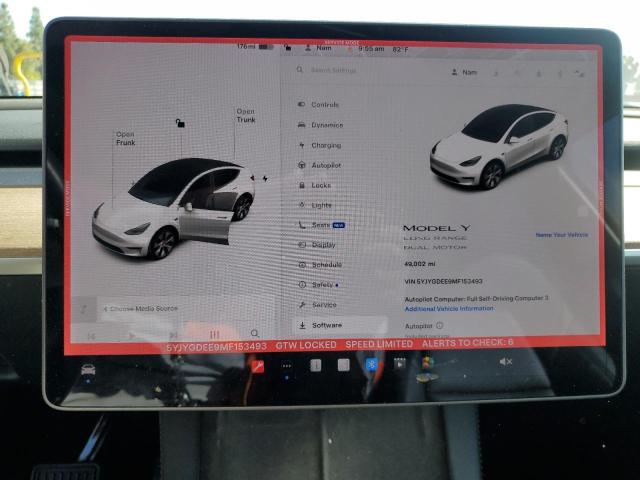Tap Open Frunk on car diagram
The width and height of the screenshot is (640, 480).
pyautogui.click(x=125, y=138)
